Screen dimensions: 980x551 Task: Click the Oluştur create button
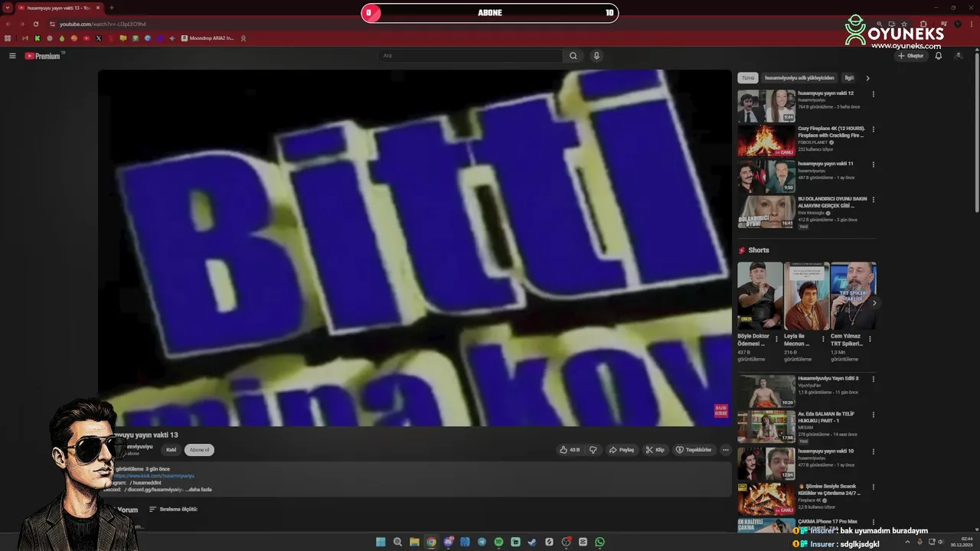910,56
